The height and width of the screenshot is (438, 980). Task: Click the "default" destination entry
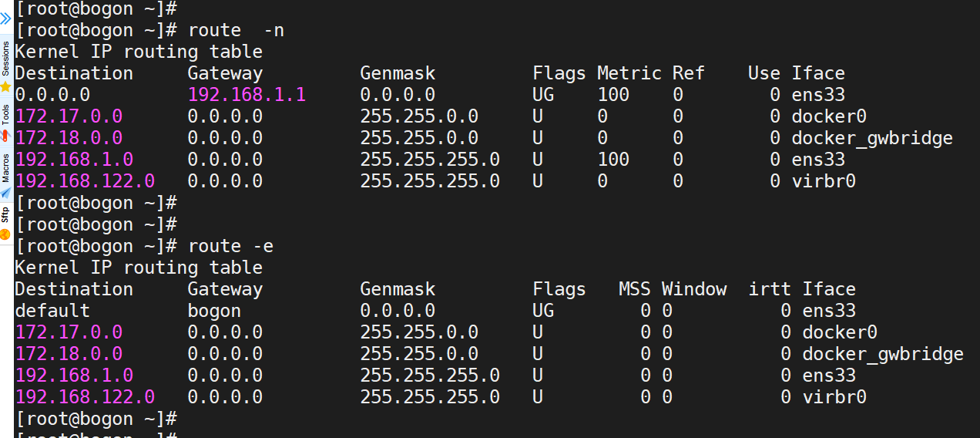pos(52,311)
